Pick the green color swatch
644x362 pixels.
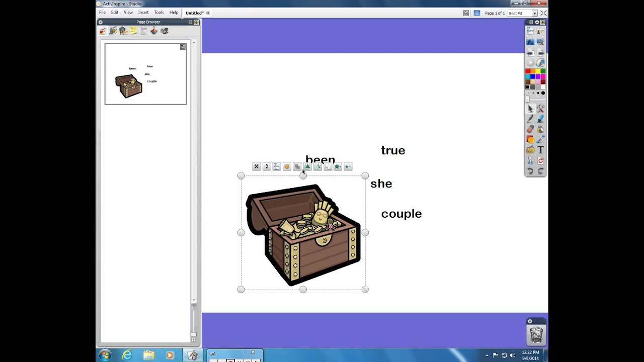click(543, 71)
